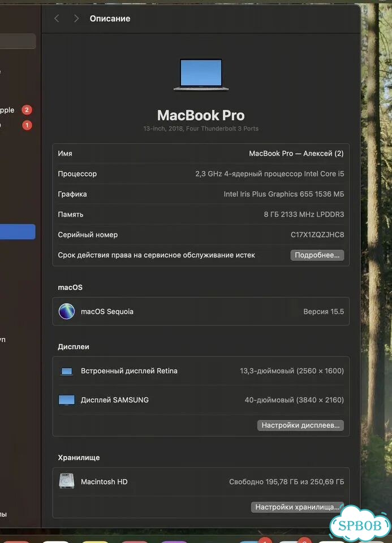Click the SAMSUNG display icon
392x543 pixels.
67,400
